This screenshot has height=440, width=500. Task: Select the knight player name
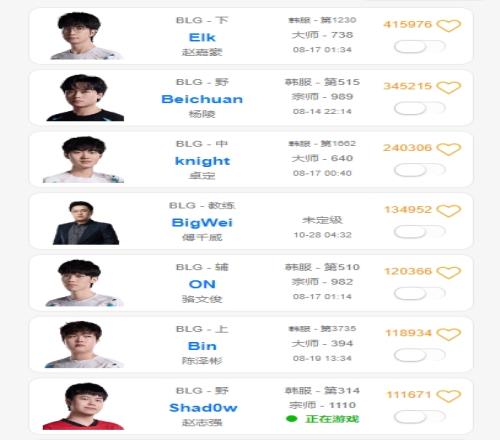(x=202, y=161)
